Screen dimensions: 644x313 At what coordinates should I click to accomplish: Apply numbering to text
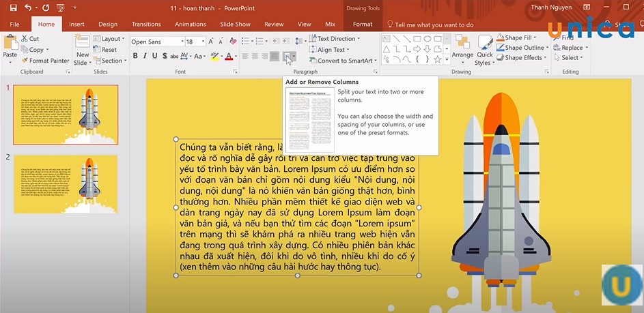point(261,41)
